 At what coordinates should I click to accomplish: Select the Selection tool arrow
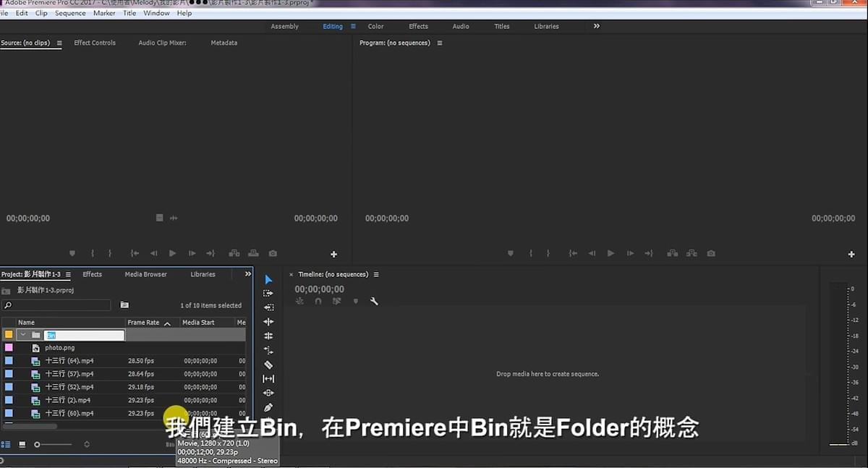[x=268, y=280]
